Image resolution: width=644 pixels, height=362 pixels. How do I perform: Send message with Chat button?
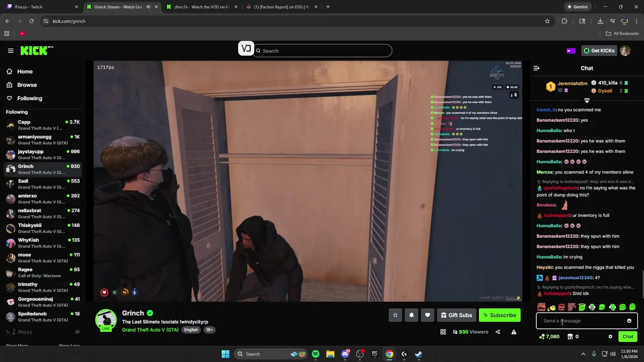pyautogui.click(x=628, y=337)
